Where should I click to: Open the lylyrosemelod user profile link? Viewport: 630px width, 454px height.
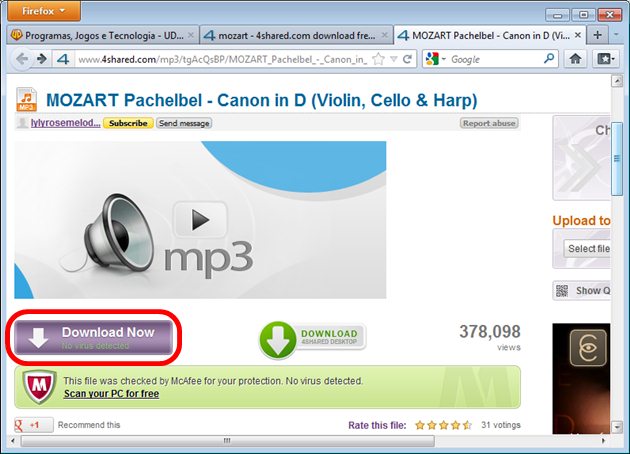(x=65, y=123)
